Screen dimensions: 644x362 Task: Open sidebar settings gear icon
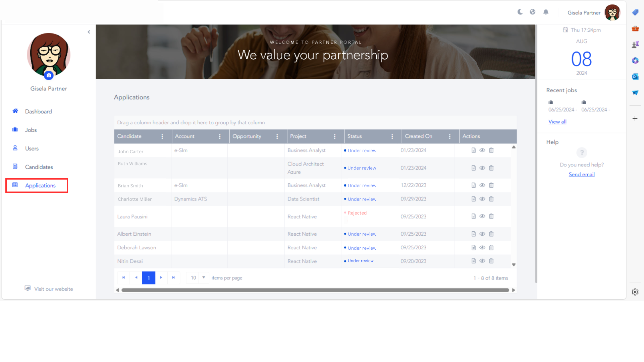click(x=635, y=292)
